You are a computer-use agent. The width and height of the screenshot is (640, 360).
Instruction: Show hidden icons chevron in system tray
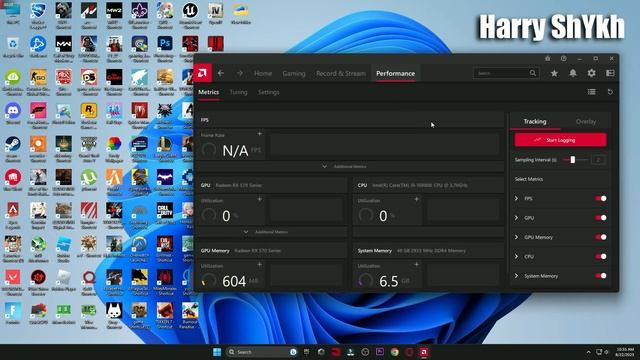coord(588,352)
